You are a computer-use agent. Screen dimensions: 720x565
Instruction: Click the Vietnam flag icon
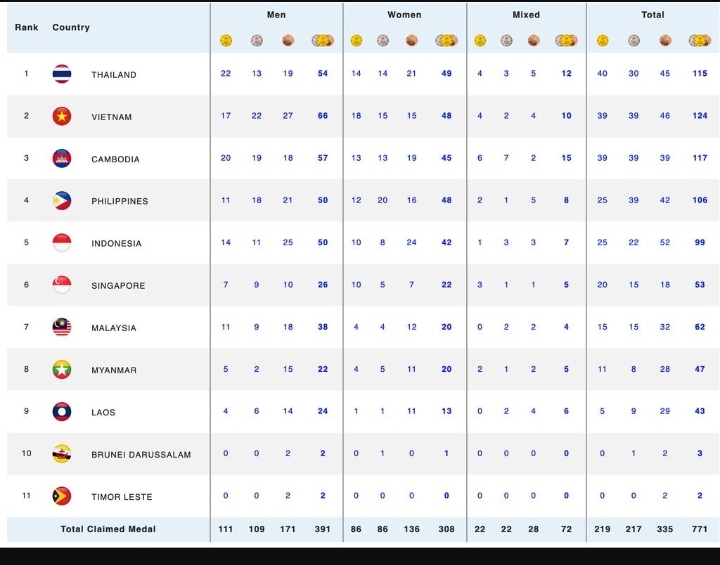pyautogui.click(x=62, y=116)
